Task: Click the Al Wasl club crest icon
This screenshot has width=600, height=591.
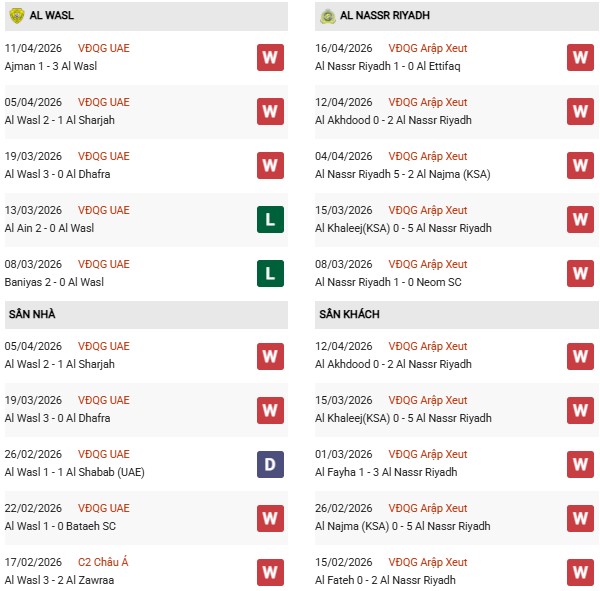Action: 16,16
